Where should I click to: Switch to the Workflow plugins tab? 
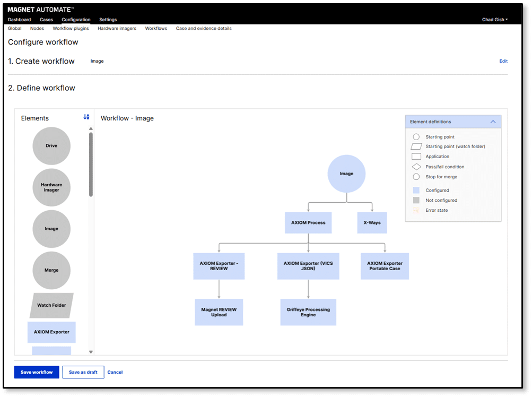point(71,29)
